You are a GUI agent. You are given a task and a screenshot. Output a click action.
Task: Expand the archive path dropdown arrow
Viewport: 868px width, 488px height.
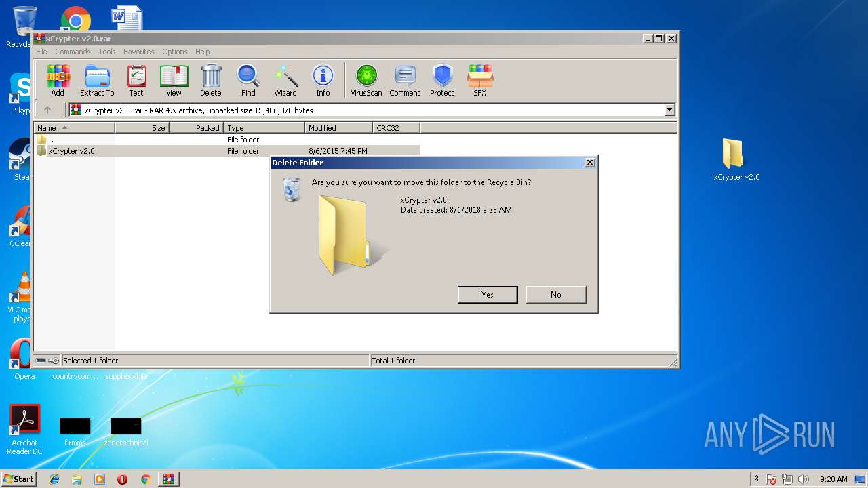[670, 110]
